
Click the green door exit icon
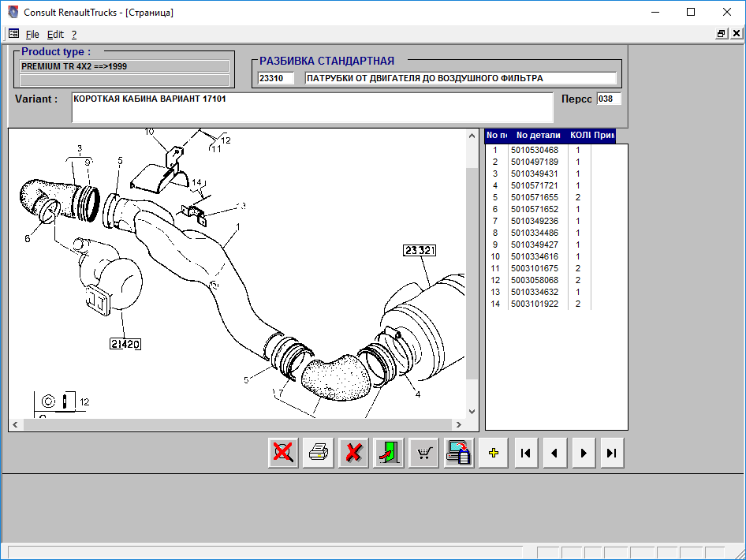click(389, 454)
